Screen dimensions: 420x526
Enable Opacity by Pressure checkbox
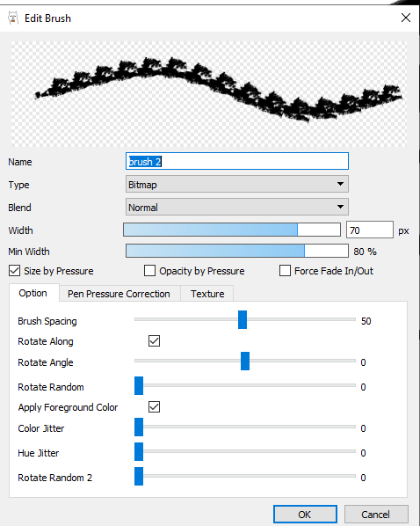pyautogui.click(x=149, y=271)
